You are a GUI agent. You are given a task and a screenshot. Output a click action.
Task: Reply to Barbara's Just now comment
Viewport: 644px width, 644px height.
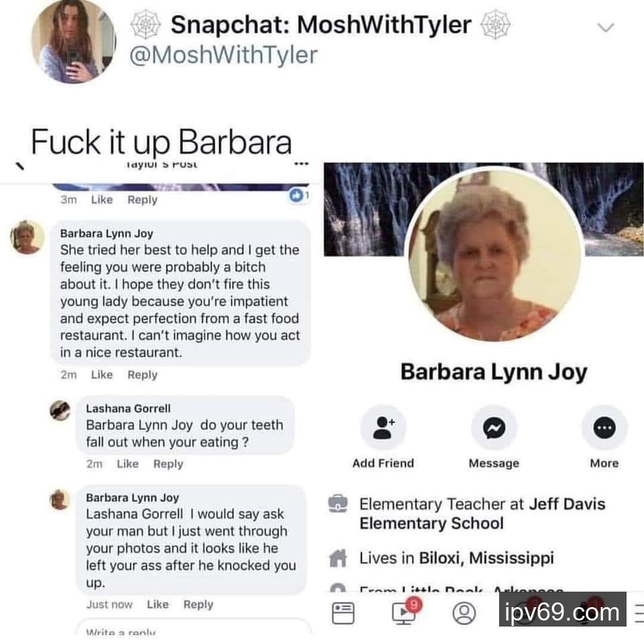pyautogui.click(x=199, y=604)
